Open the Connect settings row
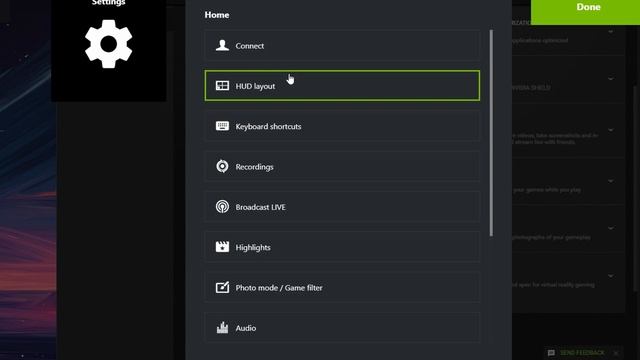This screenshot has height=360, width=640. tap(342, 45)
